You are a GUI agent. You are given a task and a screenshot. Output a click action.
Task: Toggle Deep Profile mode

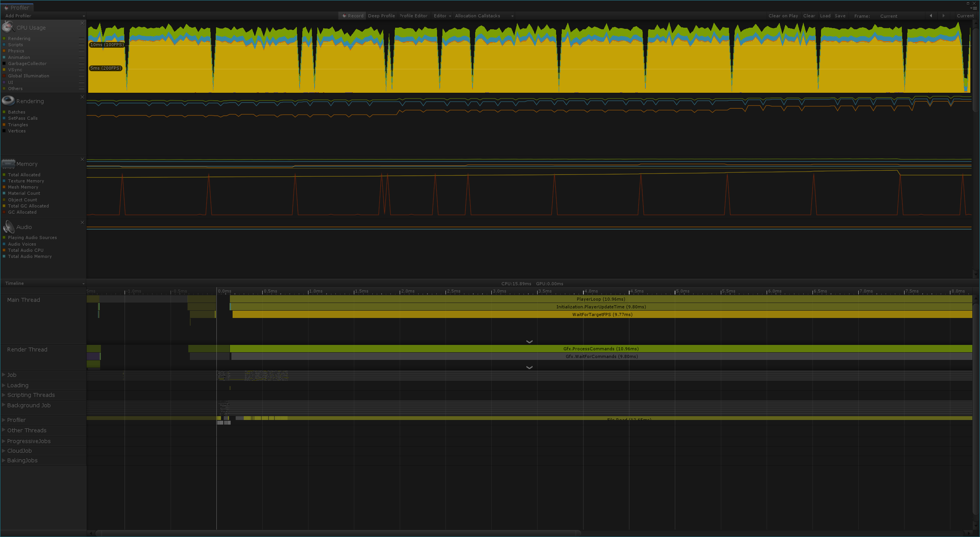click(381, 16)
